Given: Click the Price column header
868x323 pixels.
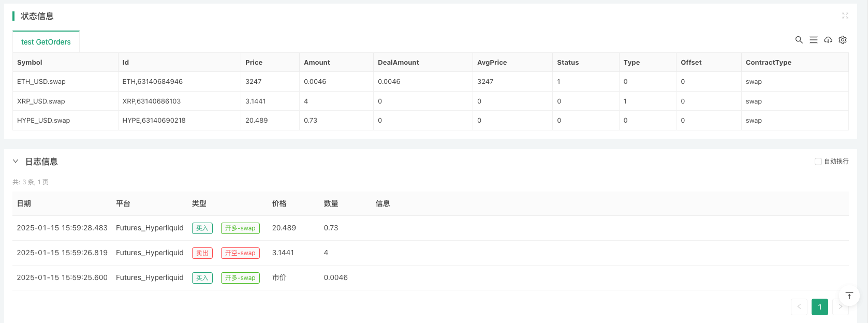Looking at the screenshot, I should pyautogui.click(x=254, y=62).
